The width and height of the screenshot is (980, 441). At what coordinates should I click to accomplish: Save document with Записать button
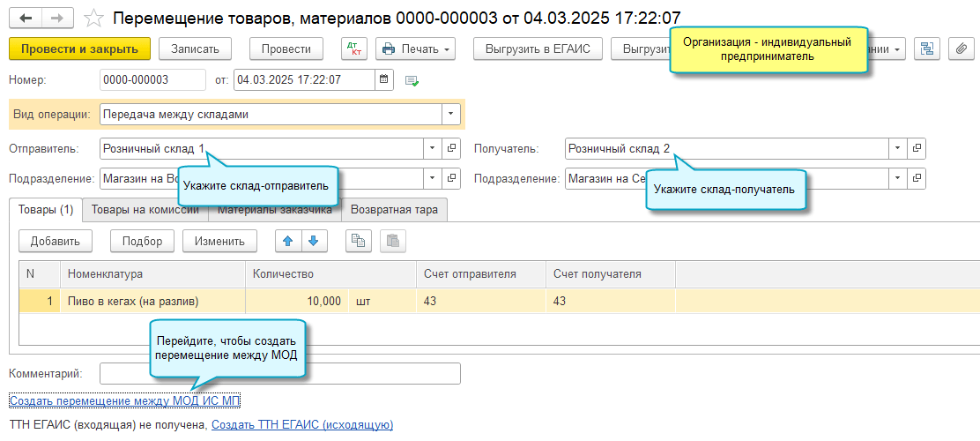point(195,49)
